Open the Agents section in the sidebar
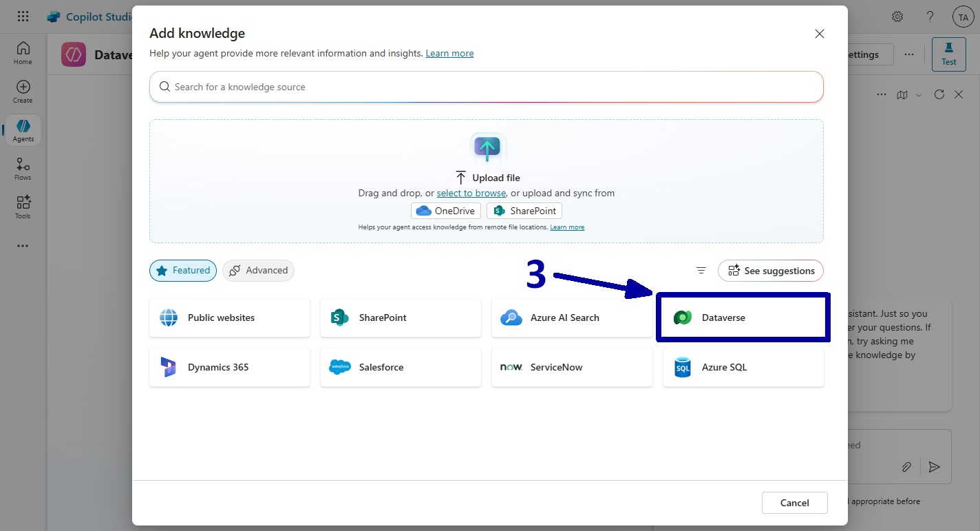 [23, 129]
